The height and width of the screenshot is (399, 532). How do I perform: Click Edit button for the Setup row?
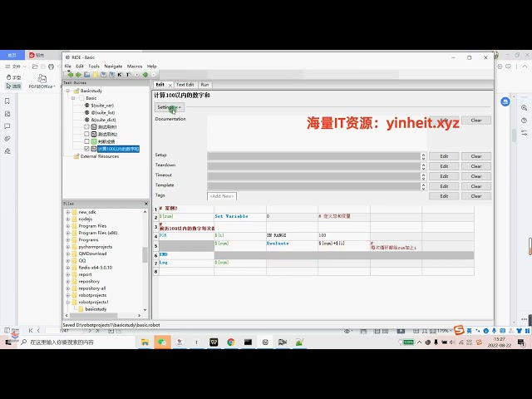444,156
